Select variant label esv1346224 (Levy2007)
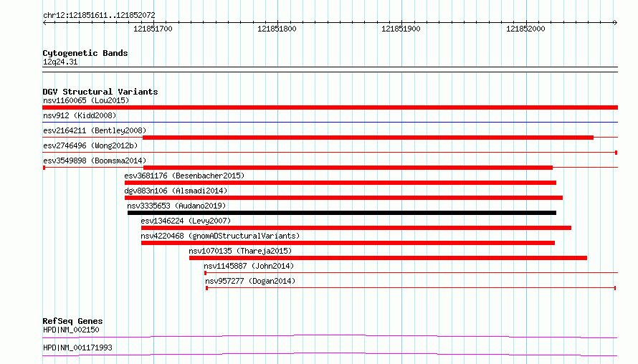This screenshot has width=638, height=364. coord(186,221)
